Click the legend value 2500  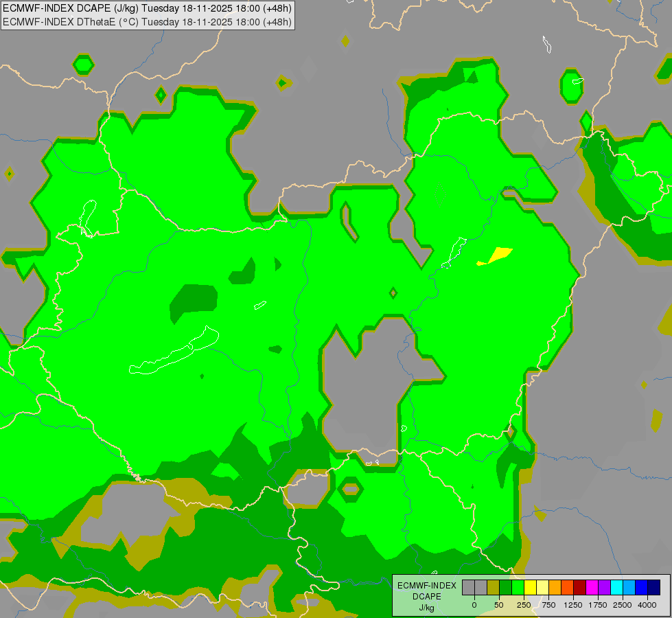tap(623, 605)
